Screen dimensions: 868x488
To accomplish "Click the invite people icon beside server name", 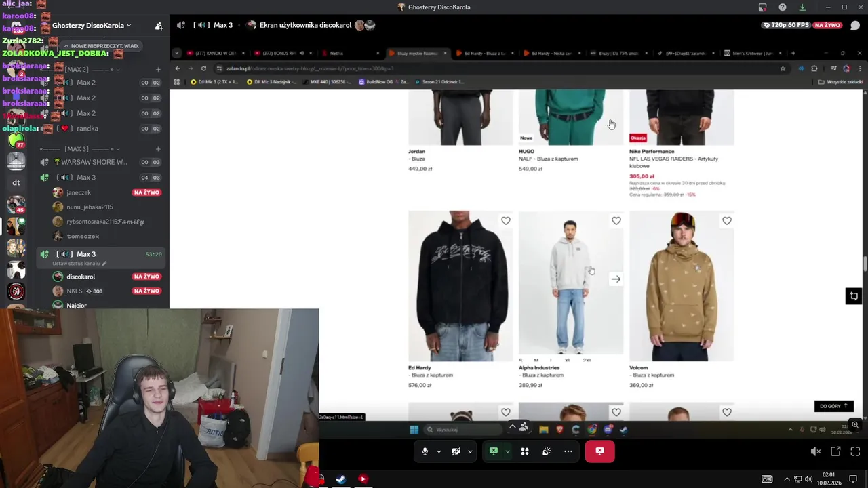I will 159,26.
